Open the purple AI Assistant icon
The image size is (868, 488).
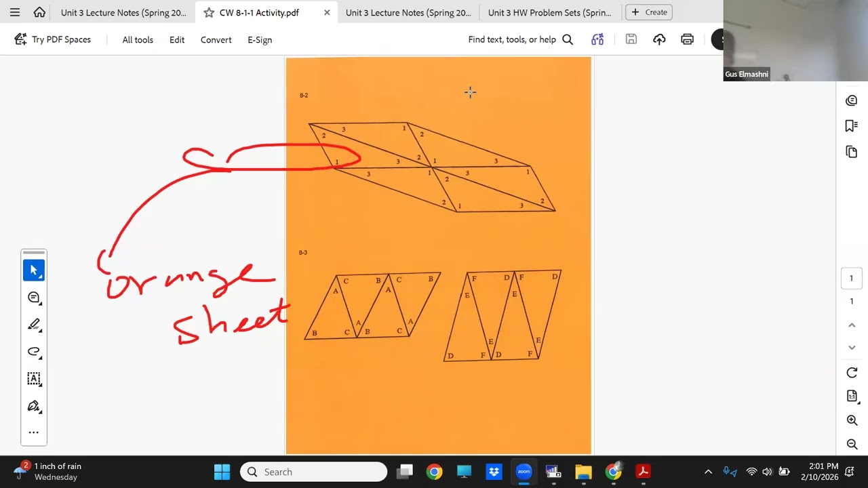point(597,39)
